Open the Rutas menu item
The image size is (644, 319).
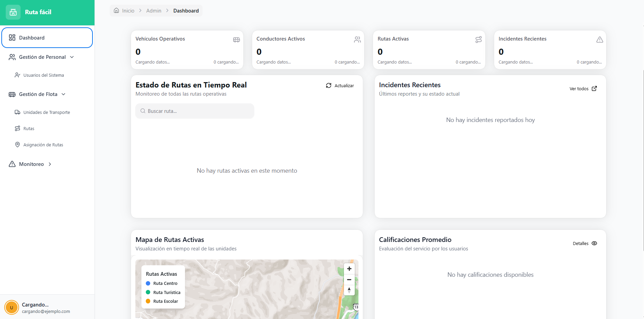coord(29,128)
